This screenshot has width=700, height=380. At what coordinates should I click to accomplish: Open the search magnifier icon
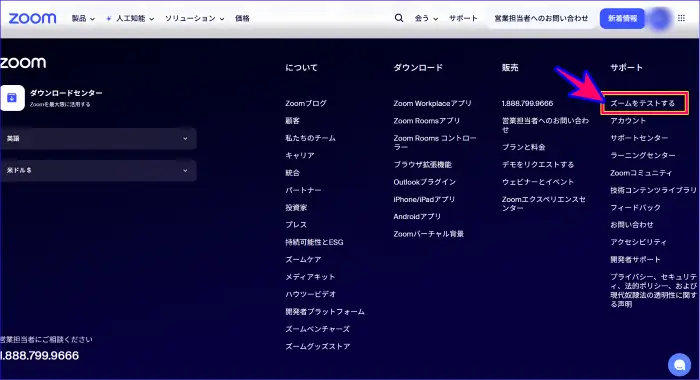pyautogui.click(x=399, y=18)
